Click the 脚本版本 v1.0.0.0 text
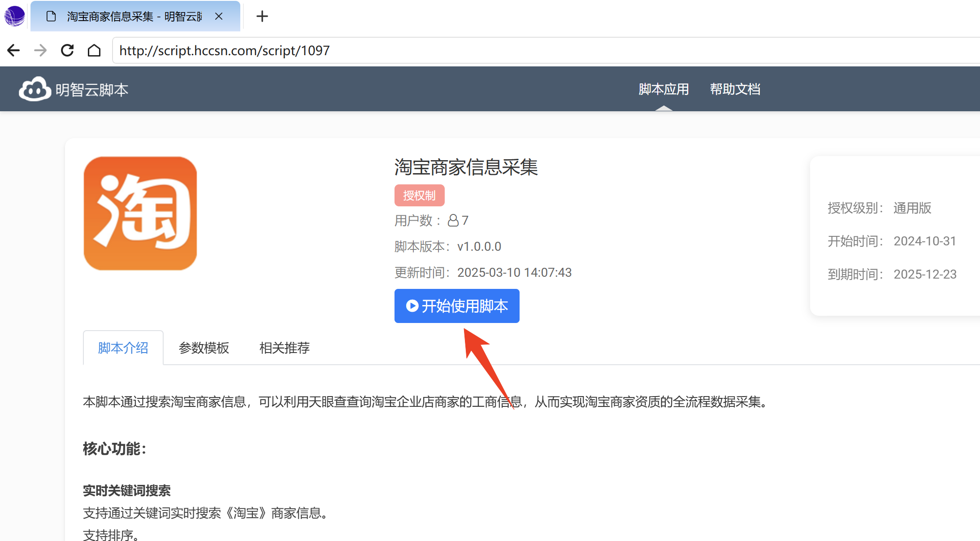This screenshot has height=541, width=980. 448,246
